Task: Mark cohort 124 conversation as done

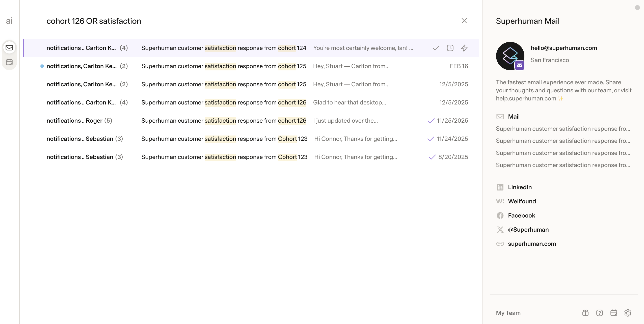Action: tap(436, 48)
